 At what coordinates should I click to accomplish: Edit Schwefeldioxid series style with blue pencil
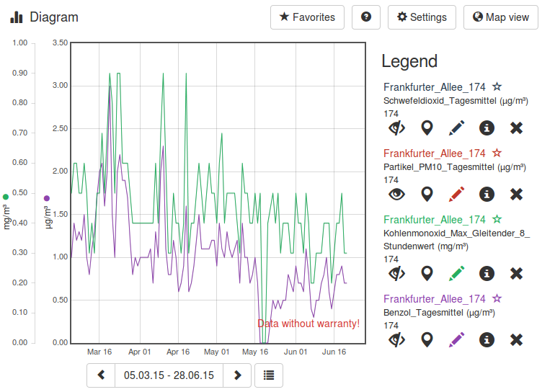pos(457,128)
